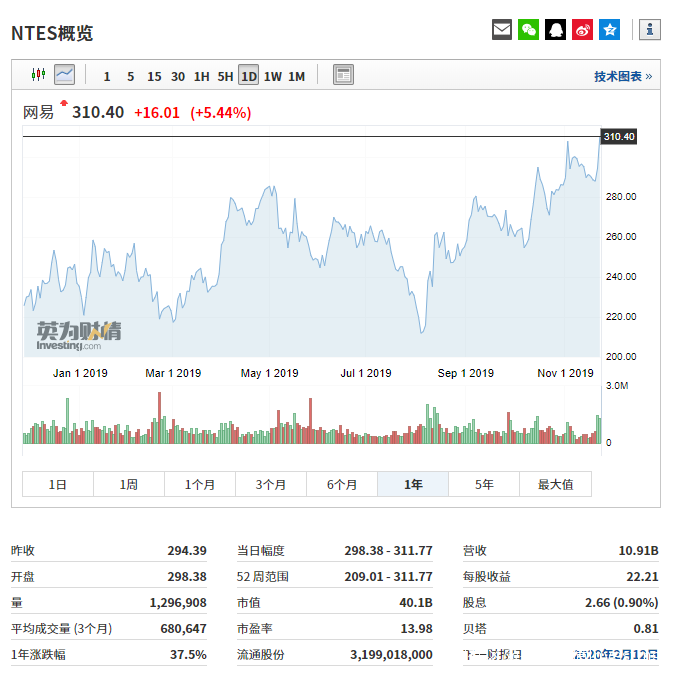The image size is (673, 679).
Task: Select the 1W interval
Action: (x=273, y=77)
